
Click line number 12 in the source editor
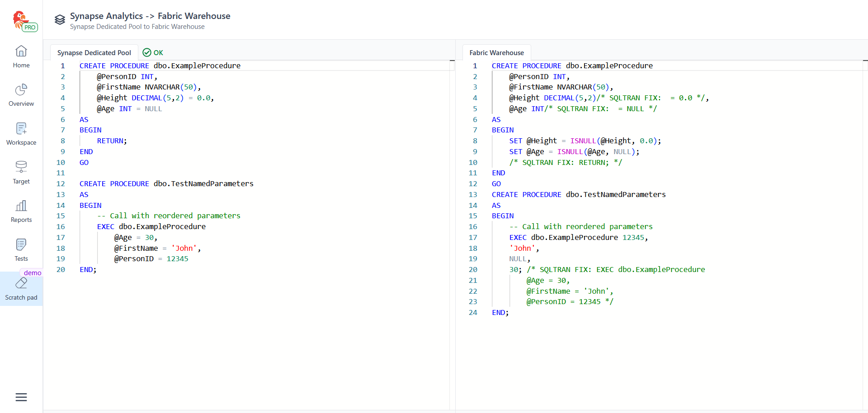pos(61,184)
